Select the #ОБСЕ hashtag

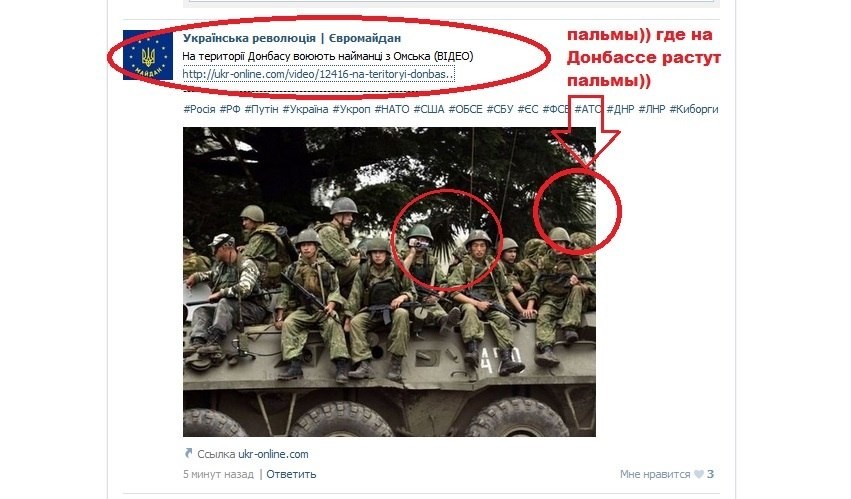pyautogui.click(x=465, y=109)
